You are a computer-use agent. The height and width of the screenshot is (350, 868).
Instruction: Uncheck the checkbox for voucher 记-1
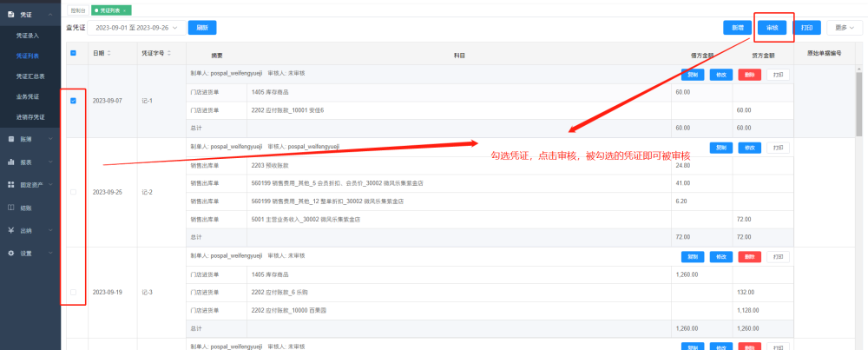pyautogui.click(x=73, y=101)
